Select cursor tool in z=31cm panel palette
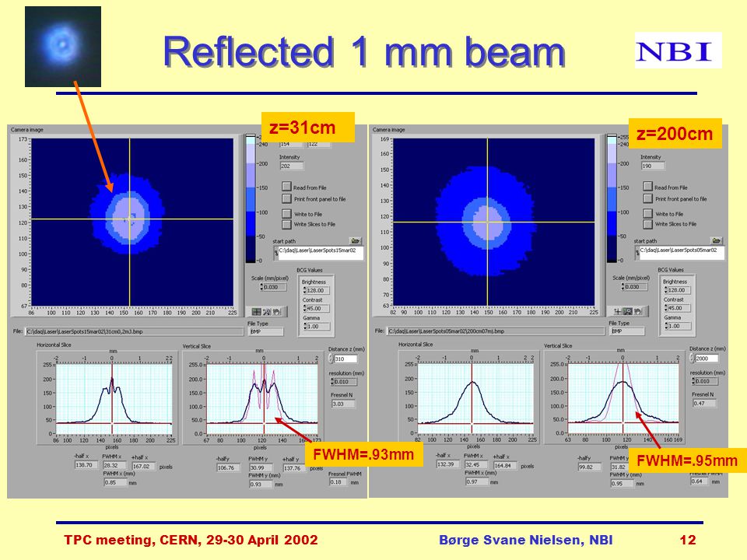The width and height of the screenshot is (747, 560). click(256, 312)
